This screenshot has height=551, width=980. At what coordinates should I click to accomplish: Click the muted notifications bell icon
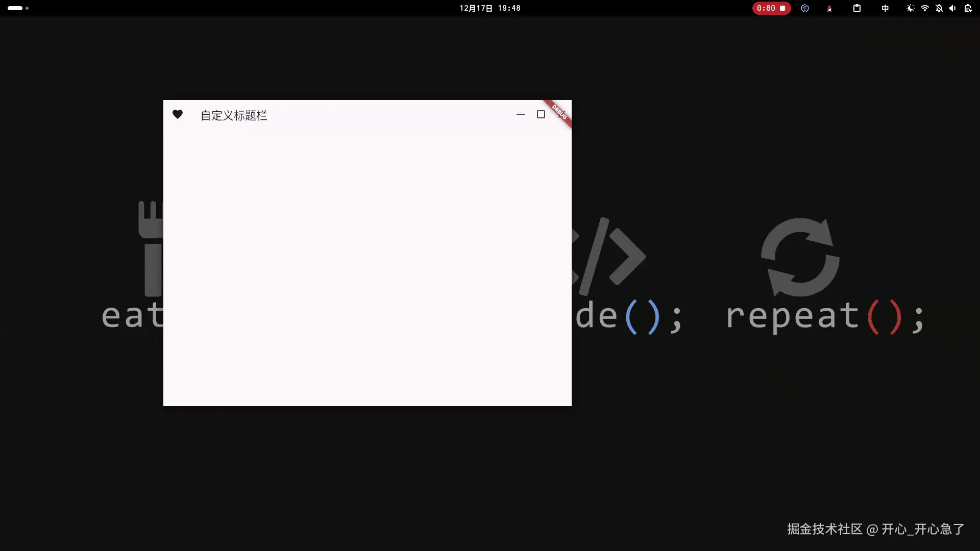click(939, 8)
